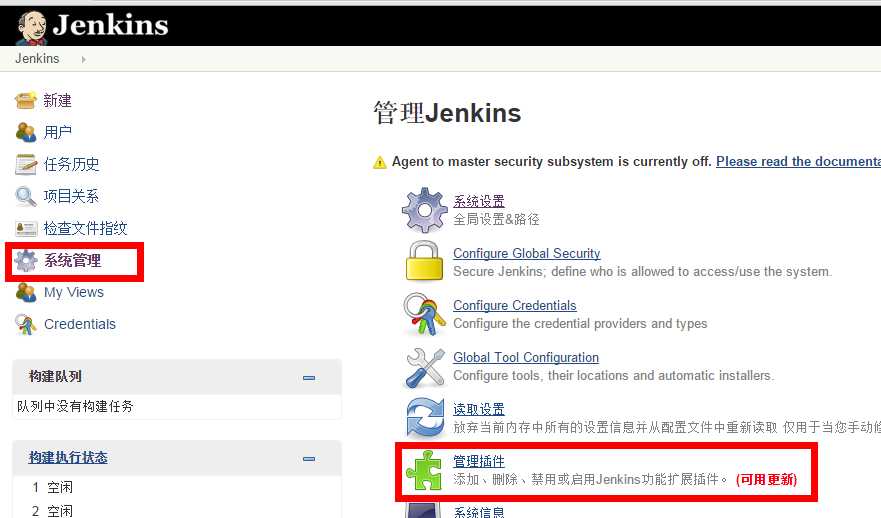Collapse the 构建执行状态 panel
The height and width of the screenshot is (518, 881).
pyautogui.click(x=309, y=459)
